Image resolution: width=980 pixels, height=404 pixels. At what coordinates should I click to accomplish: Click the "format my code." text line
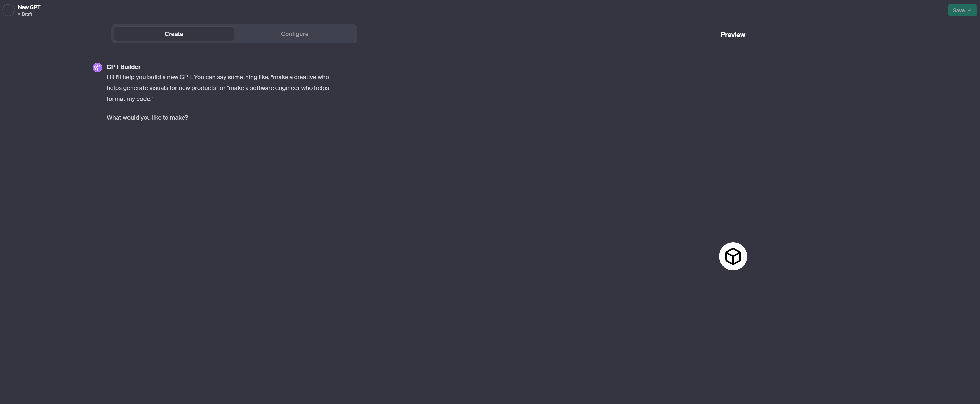tap(130, 99)
